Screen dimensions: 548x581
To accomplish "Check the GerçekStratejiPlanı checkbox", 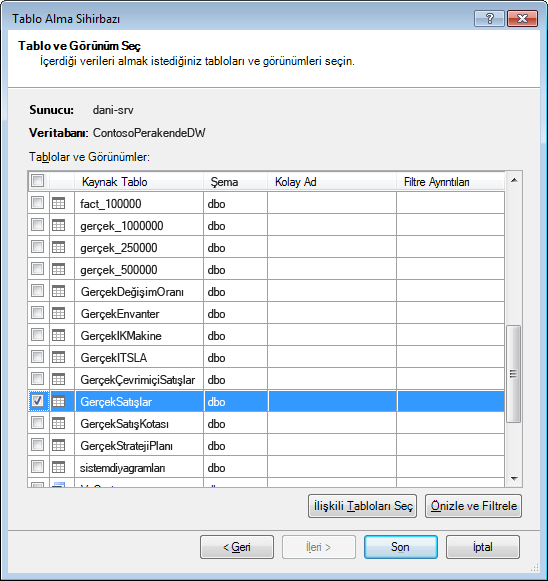I will pyautogui.click(x=37, y=445).
